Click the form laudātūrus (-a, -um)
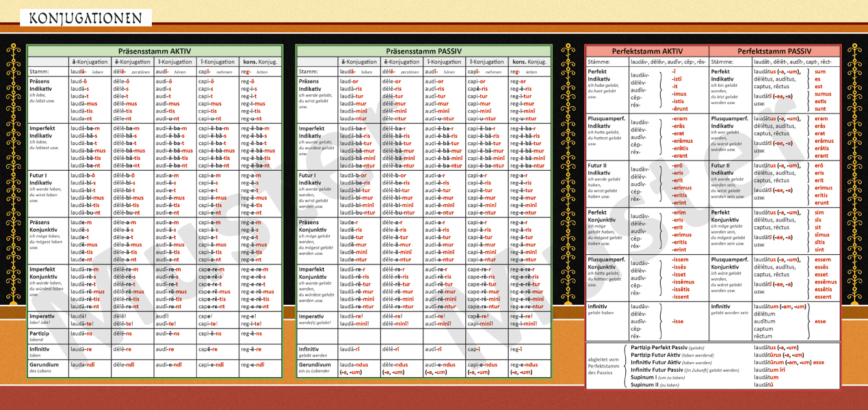The height and width of the screenshot is (410, 868). coord(779,355)
